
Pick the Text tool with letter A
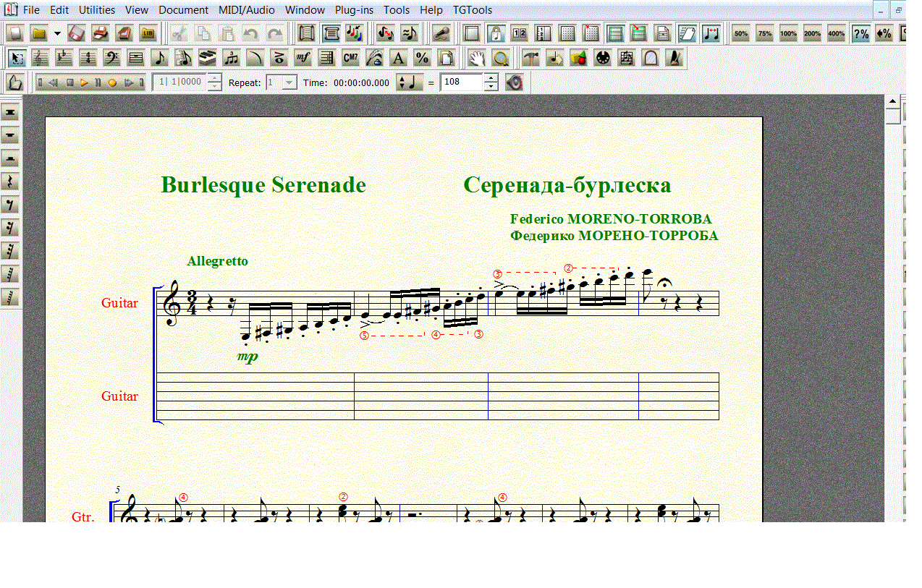[x=398, y=59]
